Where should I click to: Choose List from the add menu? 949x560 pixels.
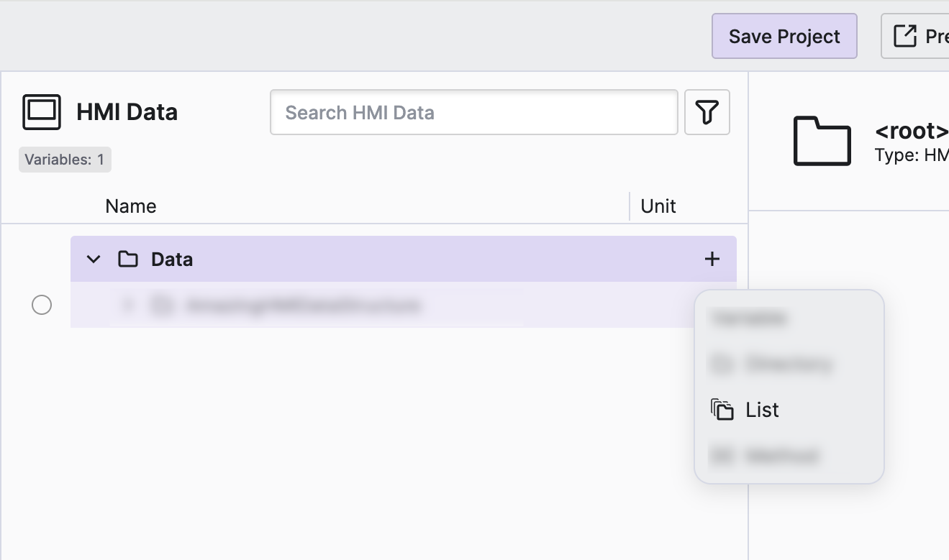click(x=762, y=410)
